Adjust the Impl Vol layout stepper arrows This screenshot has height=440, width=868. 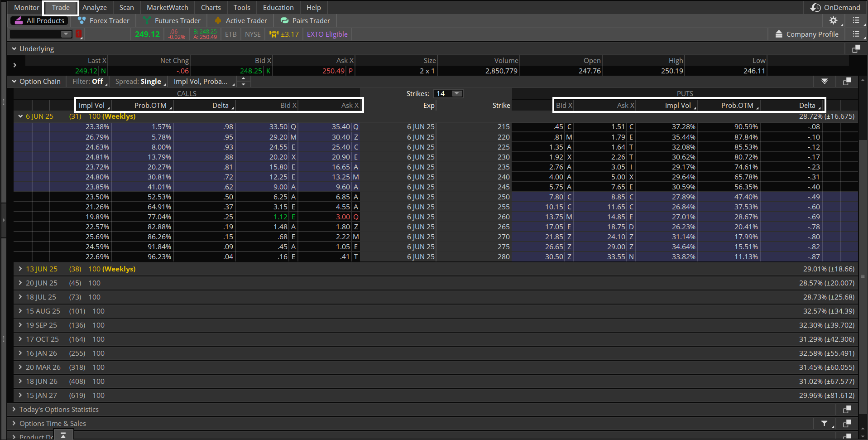click(x=243, y=82)
